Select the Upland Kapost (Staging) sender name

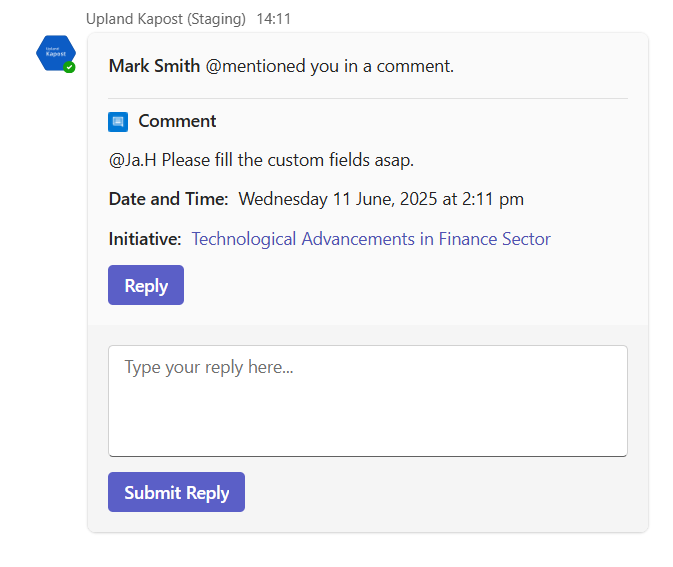click(166, 19)
